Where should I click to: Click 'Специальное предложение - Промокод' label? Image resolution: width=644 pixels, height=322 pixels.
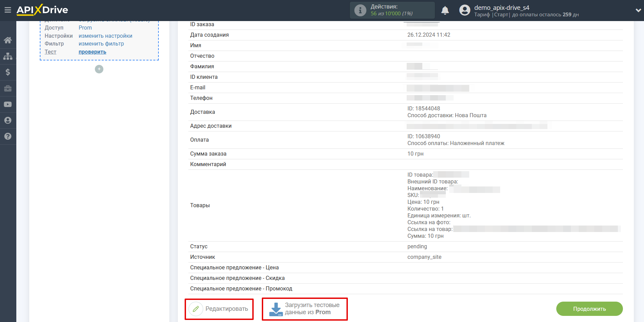click(241, 288)
